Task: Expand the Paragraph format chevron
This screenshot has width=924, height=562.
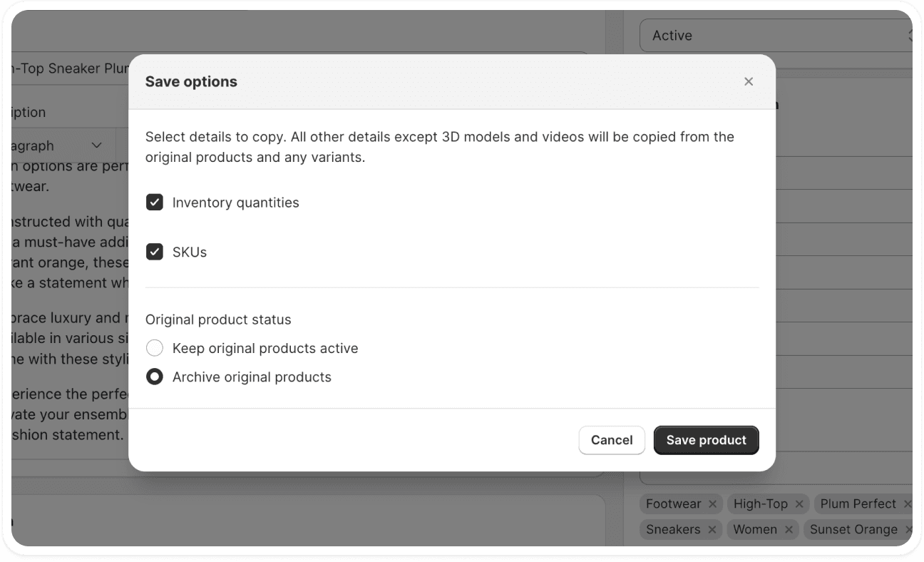Action: click(98, 145)
